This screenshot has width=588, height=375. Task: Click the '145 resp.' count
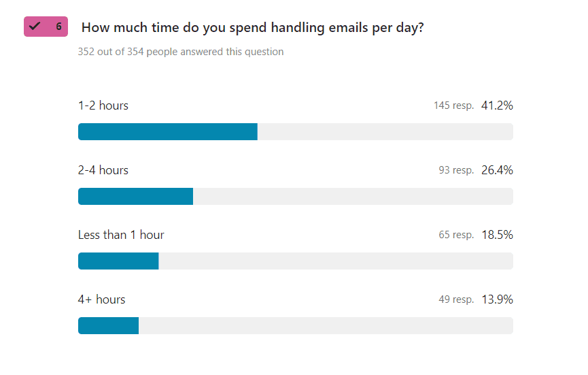(x=453, y=106)
